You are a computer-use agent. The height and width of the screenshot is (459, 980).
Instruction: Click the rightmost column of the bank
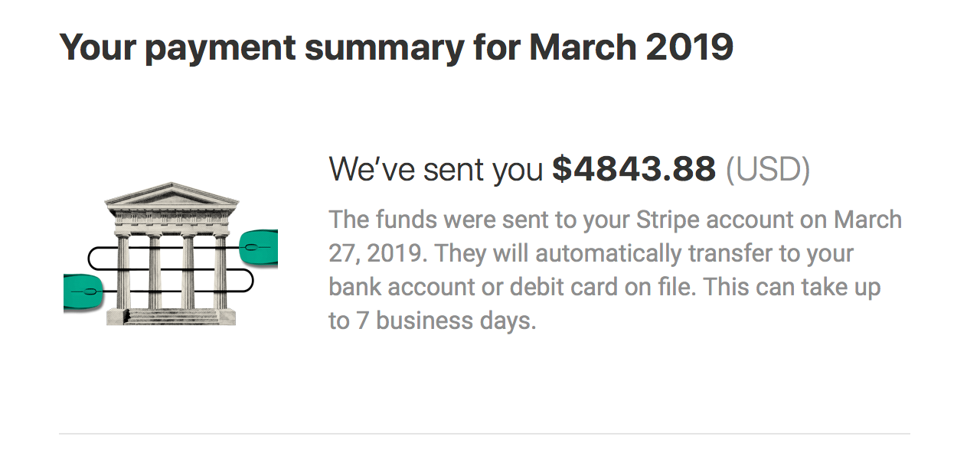[x=220, y=272]
